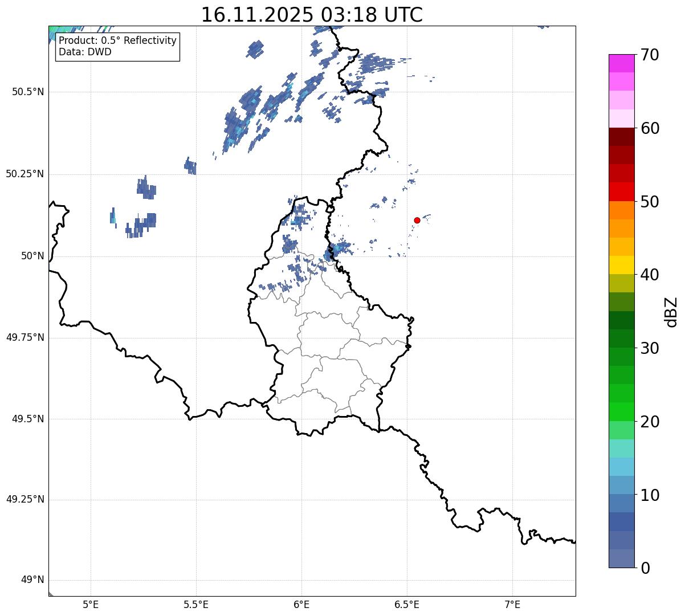Click the '49.25°N' latitude label
Image resolution: width=685 pixels, height=616 pixels.
click(x=25, y=499)
